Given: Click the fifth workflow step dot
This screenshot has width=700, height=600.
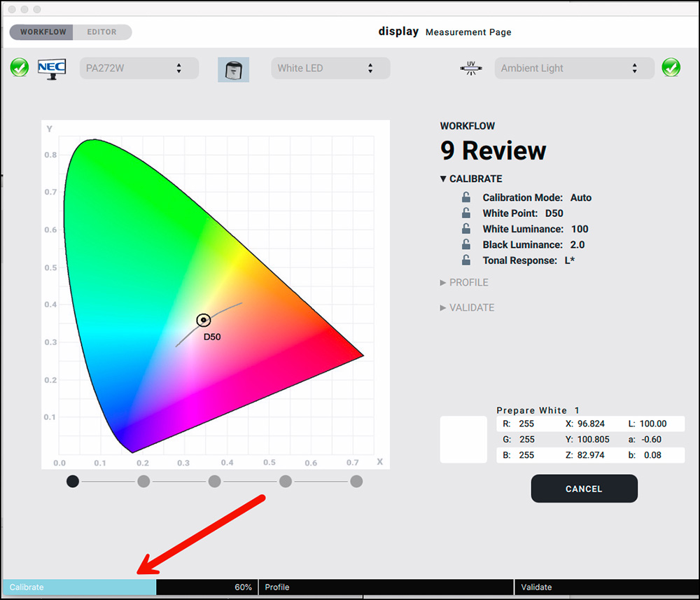Looking at the screenshot, I should pyautogui.click(x=356, y=481).
